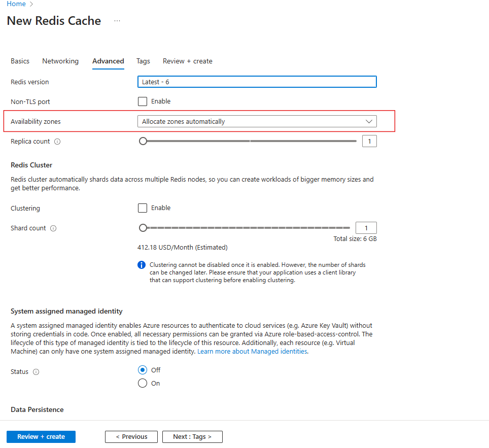Click the Review + create button

[x=41, y=436]
